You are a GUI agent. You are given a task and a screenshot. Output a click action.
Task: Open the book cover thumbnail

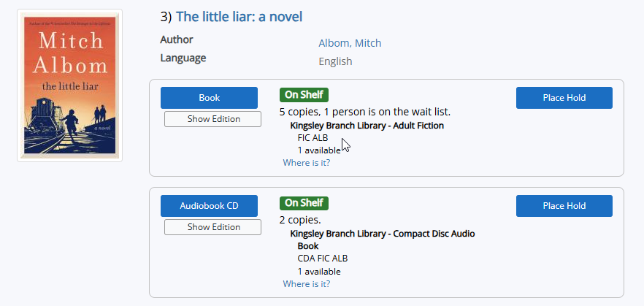coord(69,85)
